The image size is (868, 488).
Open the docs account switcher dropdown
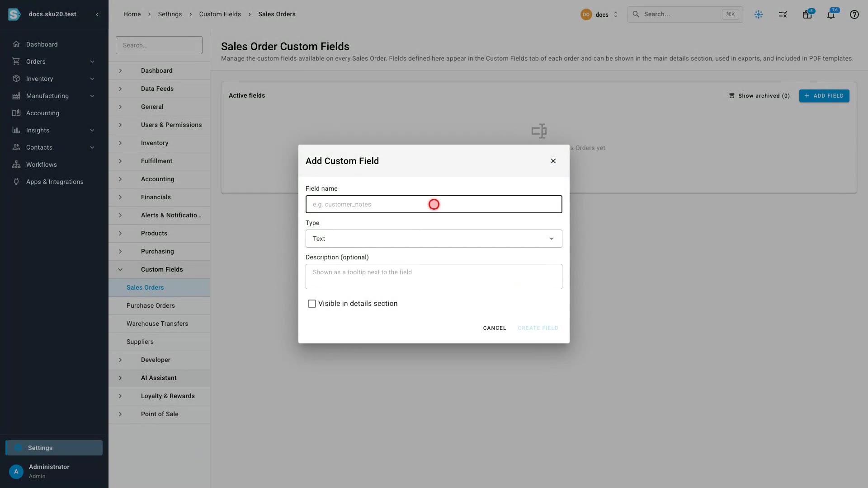[599, 14]
